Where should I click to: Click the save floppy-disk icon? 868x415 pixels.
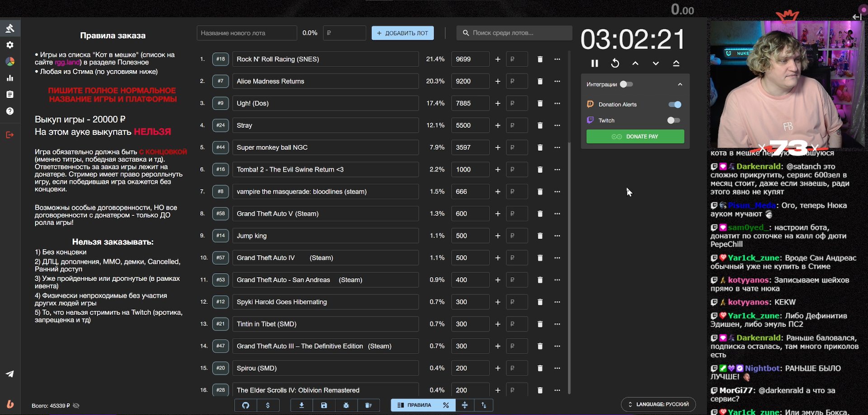tap(324, 406)
